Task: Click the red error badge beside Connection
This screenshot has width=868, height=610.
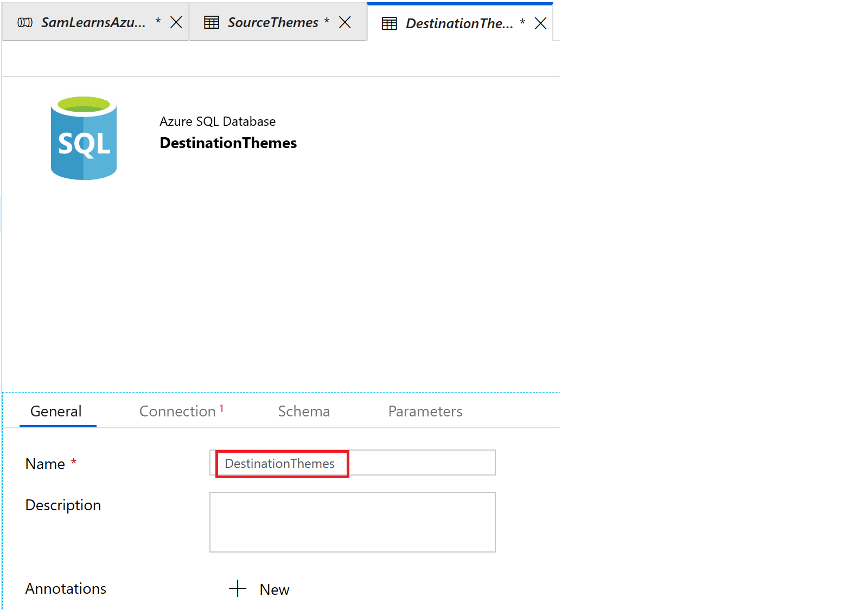Action: pyautogui.click(x=222, y=408)
